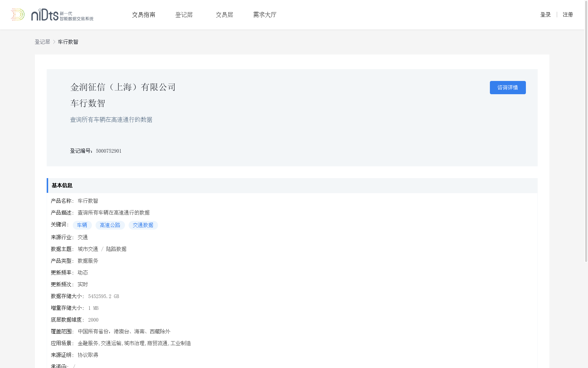Click the 车行数智 product title heading
Viewport: 588px width, 368px height.
pos(88,103)
